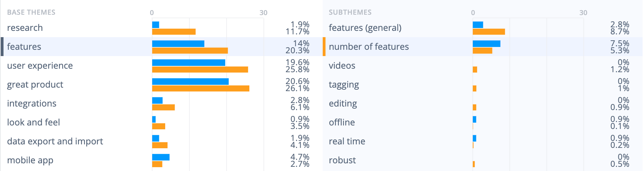Pick the look and feel theme

[x=161, y=122]
